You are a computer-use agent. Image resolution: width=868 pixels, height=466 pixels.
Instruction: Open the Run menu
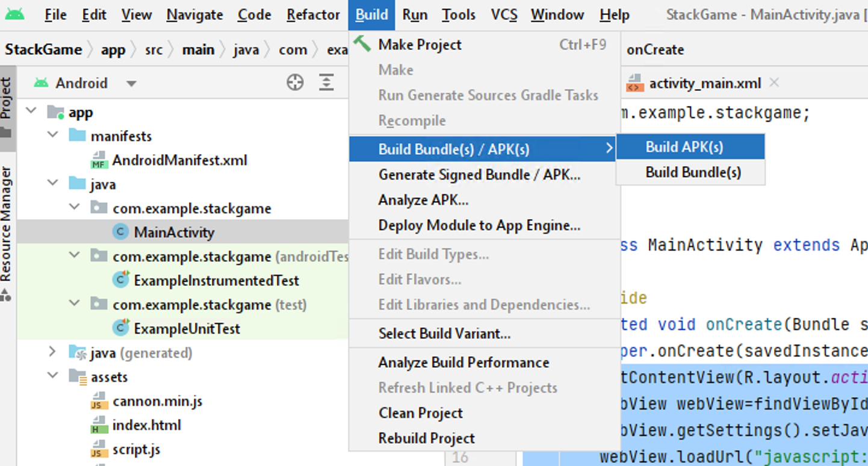pos(415,15)
